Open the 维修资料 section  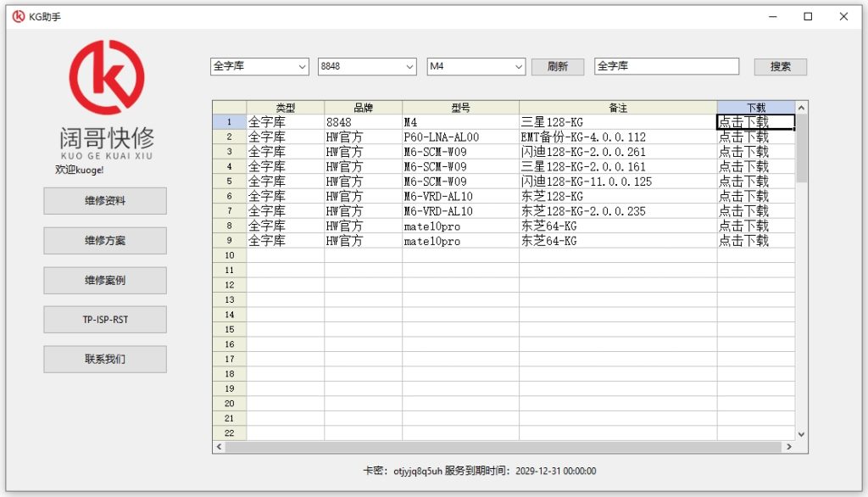click(x=105, y=200)
